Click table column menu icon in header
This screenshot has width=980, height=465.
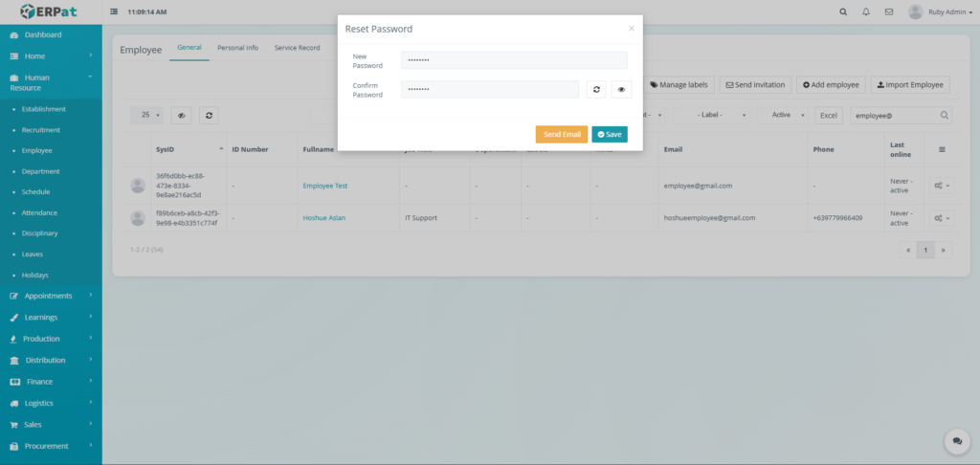pos(942,149)
